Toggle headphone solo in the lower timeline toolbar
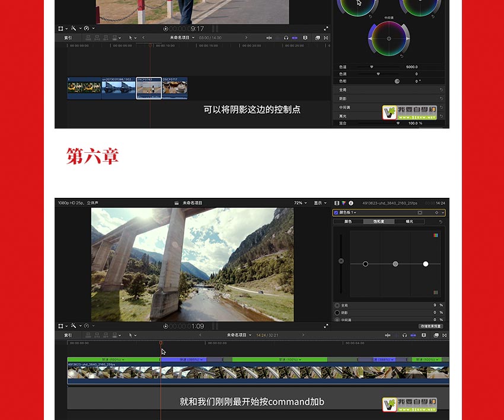 pyautogui.click(x=404, y=335)
